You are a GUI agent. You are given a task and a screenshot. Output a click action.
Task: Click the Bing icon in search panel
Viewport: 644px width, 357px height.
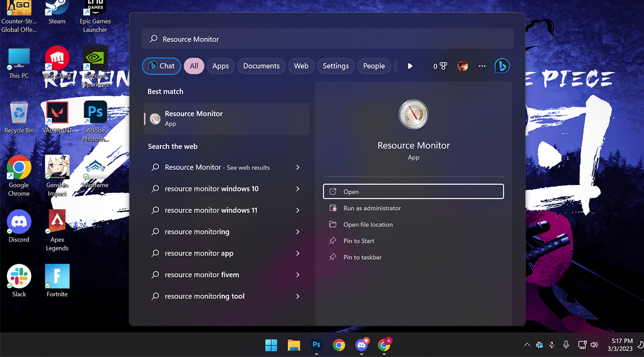point(502,66)
